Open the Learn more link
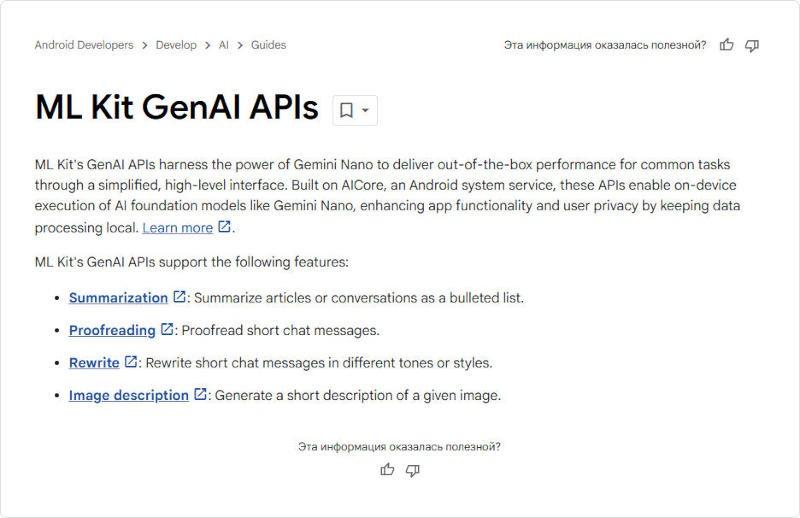Viewport: 800px width, 518px height. click(x=177, y=228)
